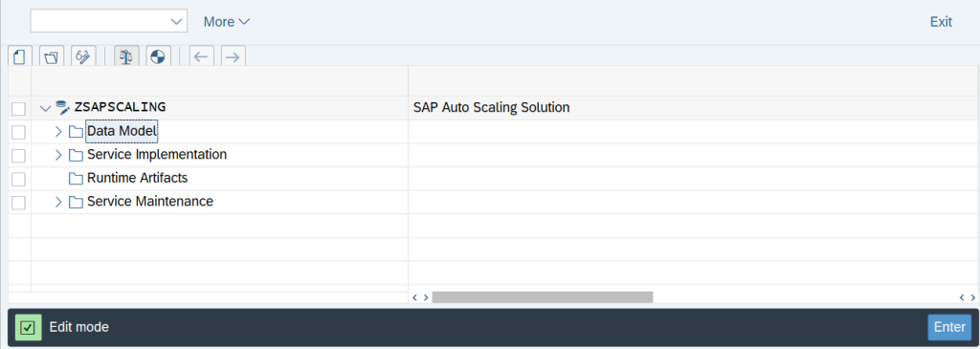Click the Enter button in status bar
The image size is (980, 349).
click(x=950, y=327)
